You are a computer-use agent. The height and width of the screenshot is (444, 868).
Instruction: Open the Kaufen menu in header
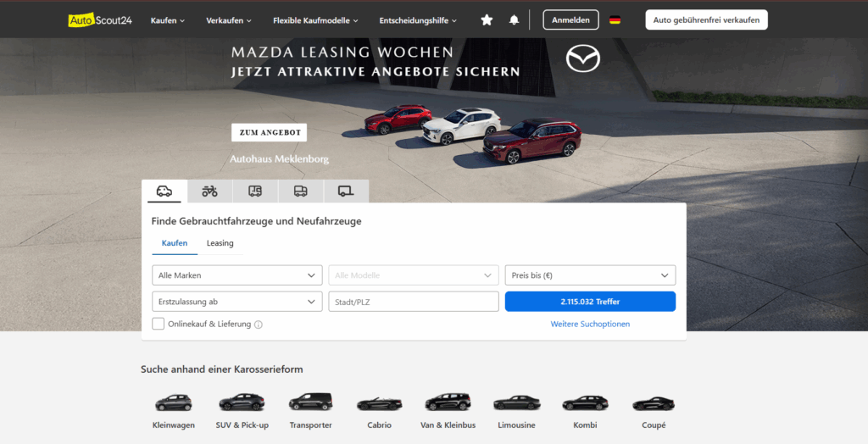tap(168, 20)
